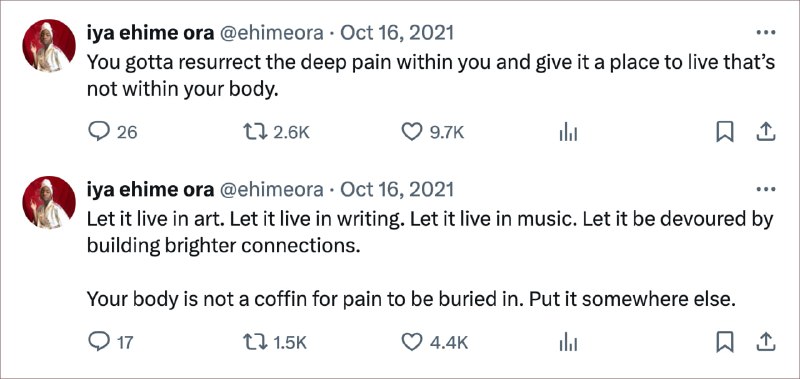Open more options menu on first tweet

click(x=766, y=33)
